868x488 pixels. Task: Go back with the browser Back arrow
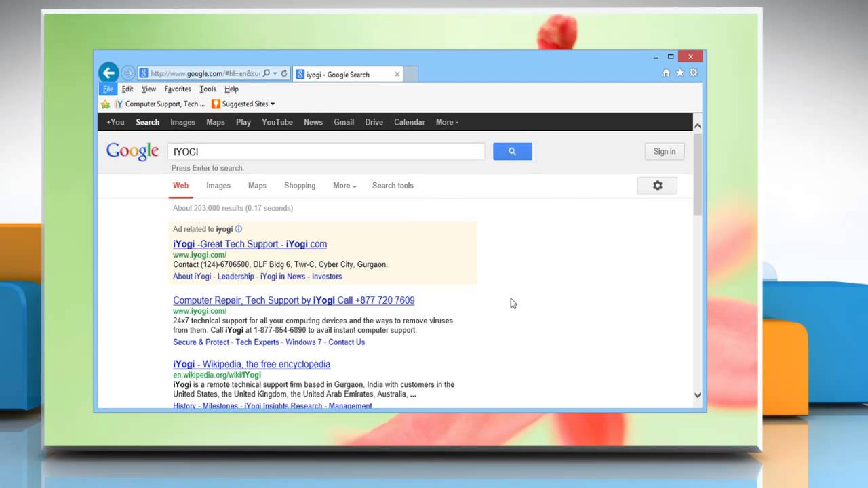108,73
